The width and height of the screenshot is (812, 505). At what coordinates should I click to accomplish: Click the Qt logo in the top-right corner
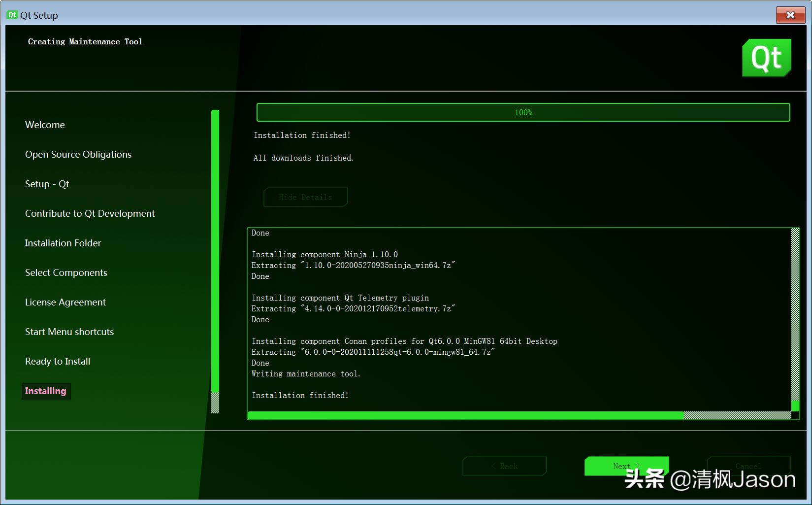pyautogui.click(x=766, y=58)
